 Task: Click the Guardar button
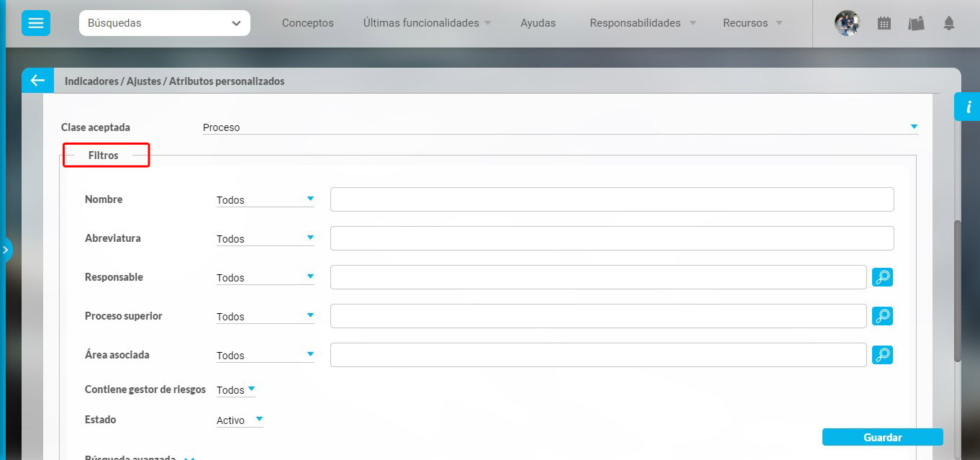click(882, 437)
